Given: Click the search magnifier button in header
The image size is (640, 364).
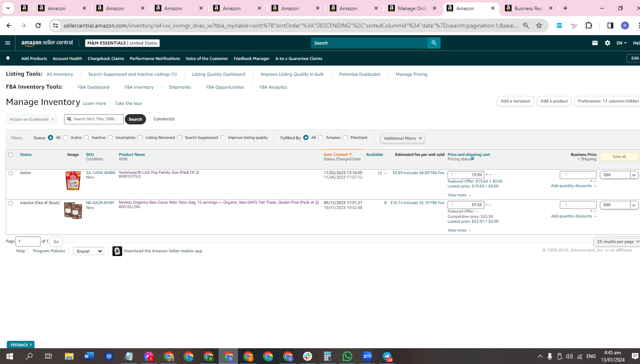Looking at the screenshot, I should click(x=434, y=43).
